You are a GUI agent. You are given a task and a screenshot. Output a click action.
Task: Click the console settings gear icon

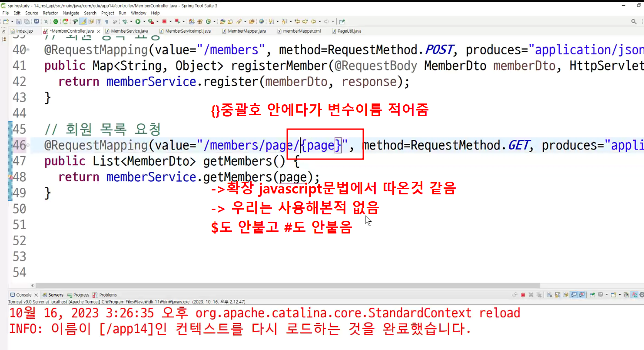(641, 295)
